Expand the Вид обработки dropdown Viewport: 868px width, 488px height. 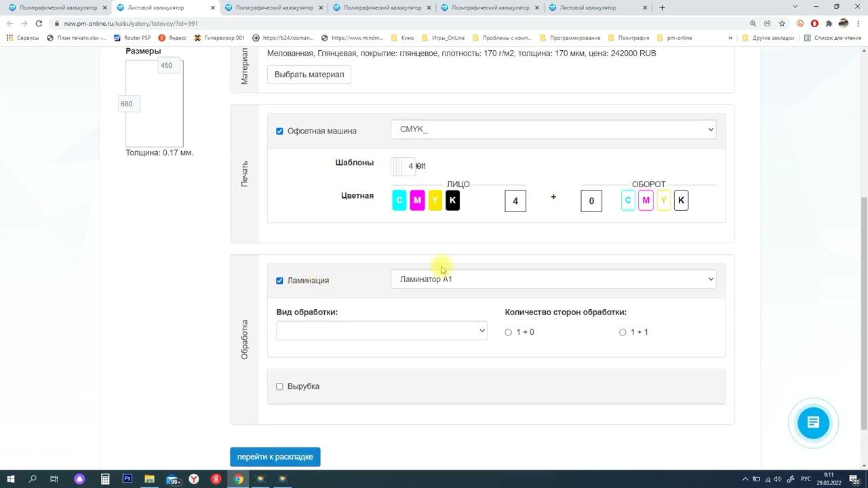(382, 331)
